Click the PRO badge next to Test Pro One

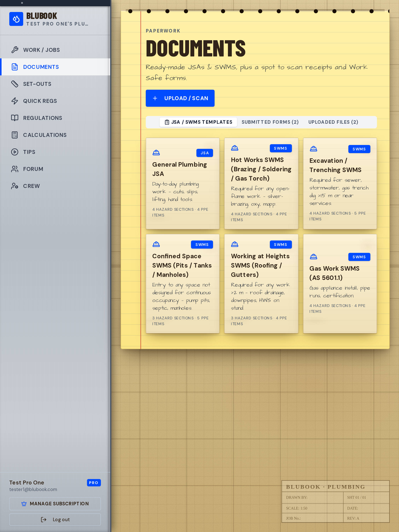(94, 483)
